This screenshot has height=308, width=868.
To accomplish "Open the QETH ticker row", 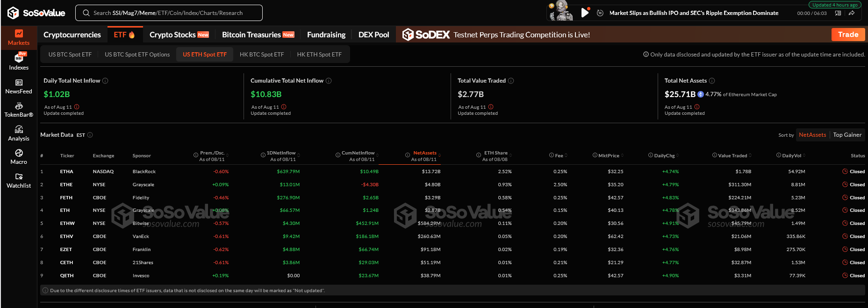I will tap(452, 276).
